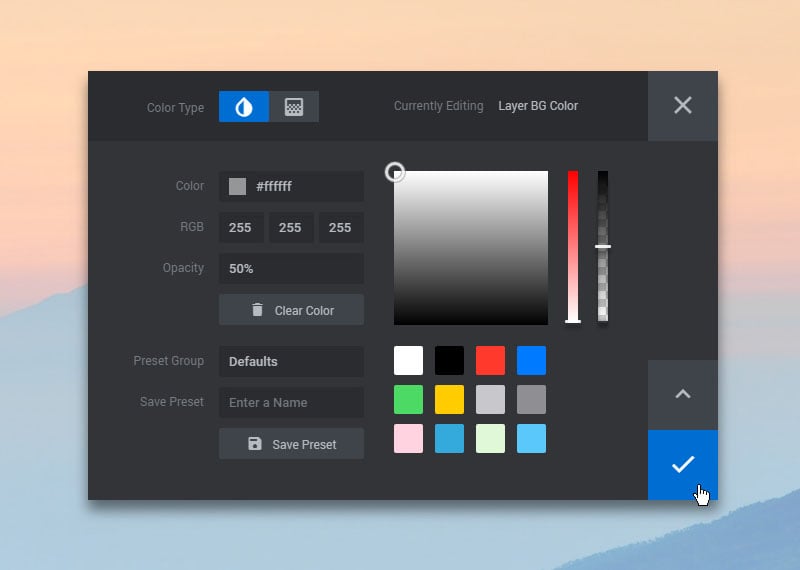Select the red RGB value field
Viewport: 800px width, 570px height.
241,228
